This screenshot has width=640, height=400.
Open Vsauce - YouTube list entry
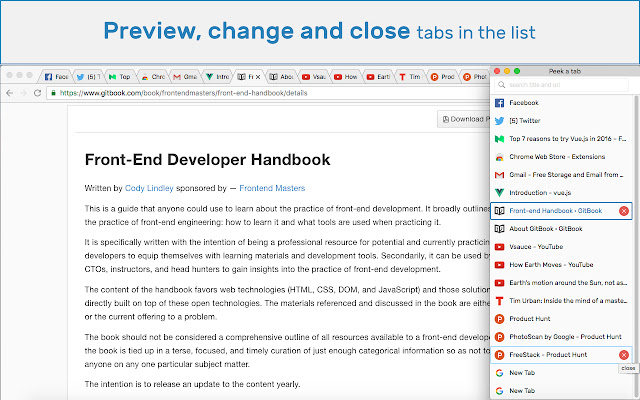(x=562, y=247)
